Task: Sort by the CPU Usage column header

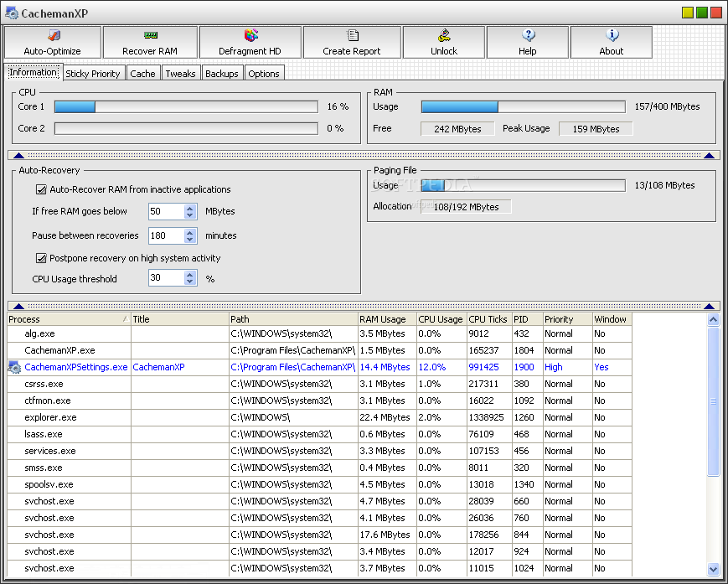Action: pyautogui.click(x=441, y=319)
